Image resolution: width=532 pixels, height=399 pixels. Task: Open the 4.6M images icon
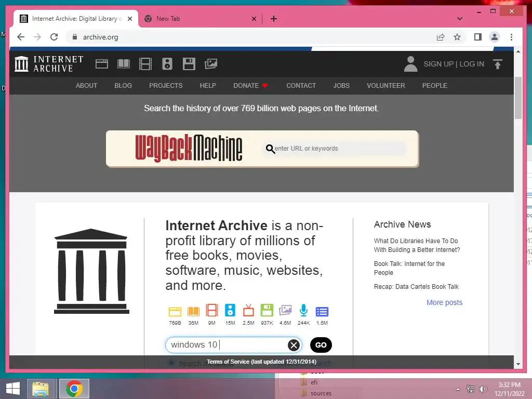coord(285,311)
